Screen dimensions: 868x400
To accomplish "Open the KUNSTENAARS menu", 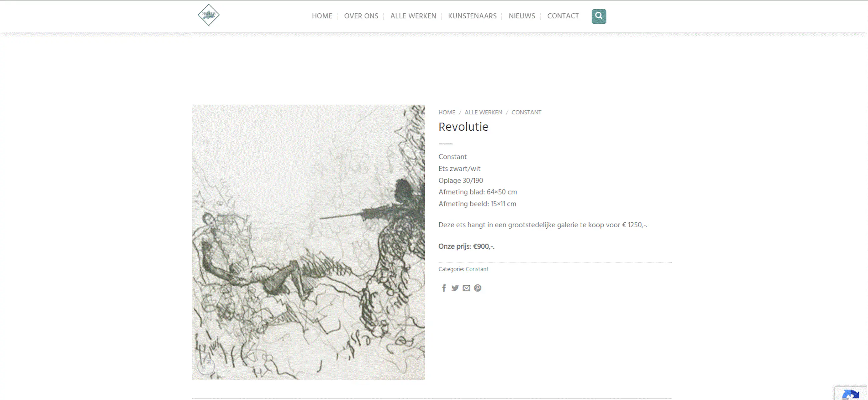I will pos(472,16).
